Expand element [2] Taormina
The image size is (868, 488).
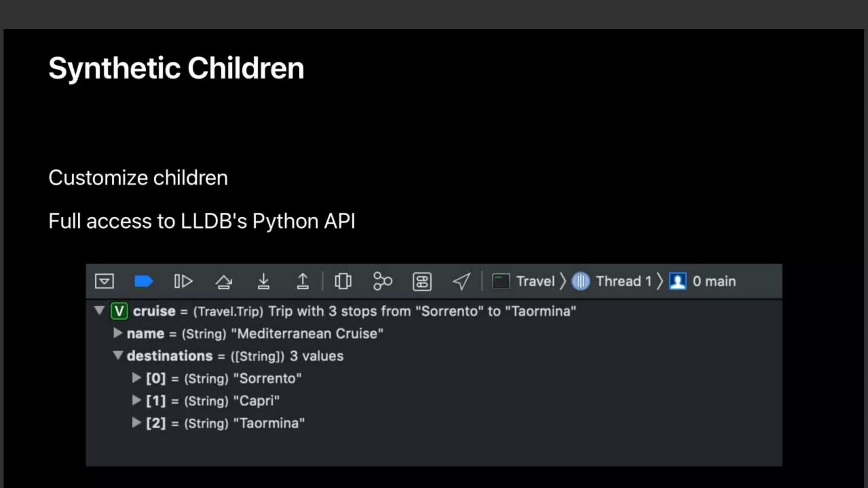tap(136, 422)
